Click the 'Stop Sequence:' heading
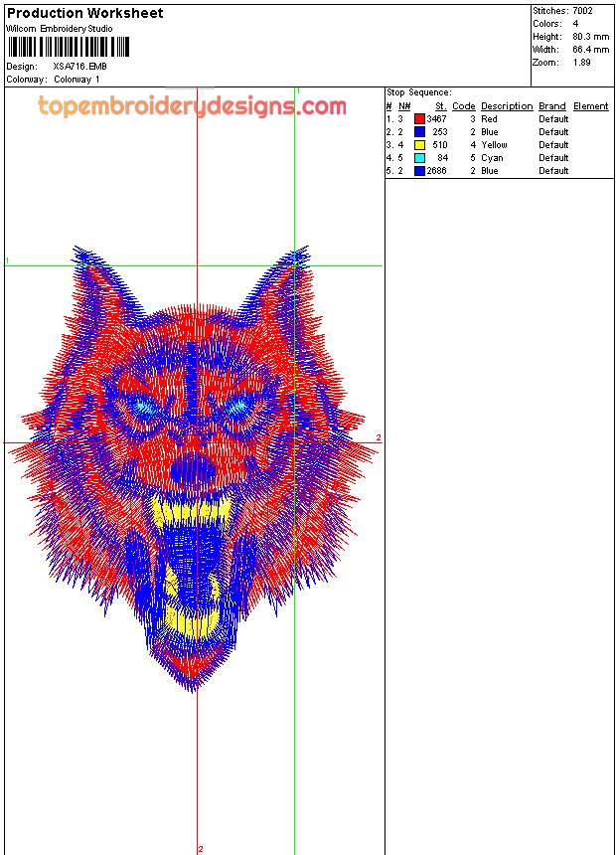 click(419, 92)
